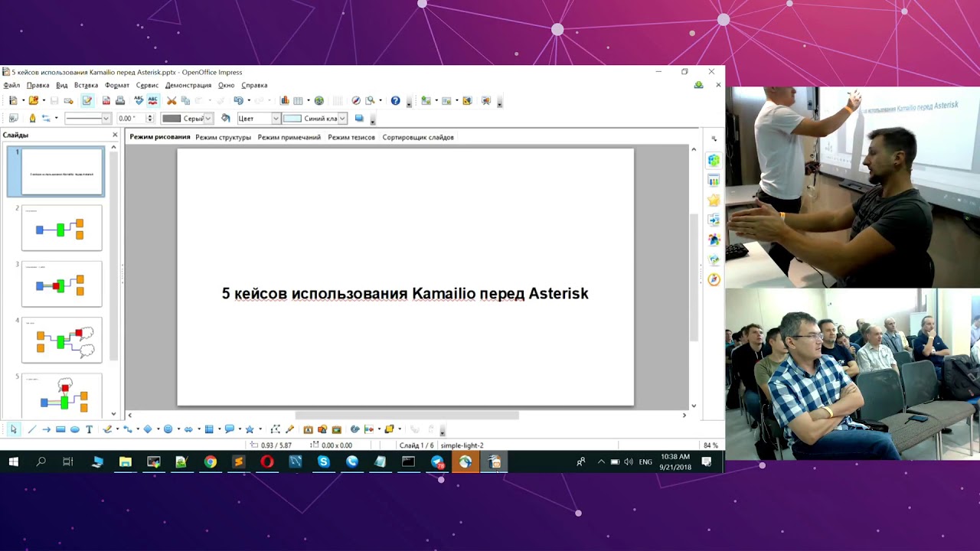The image size is (980, 551).
Task: Expand the callouts tool dropdown arrow
Action: [240, 429]
